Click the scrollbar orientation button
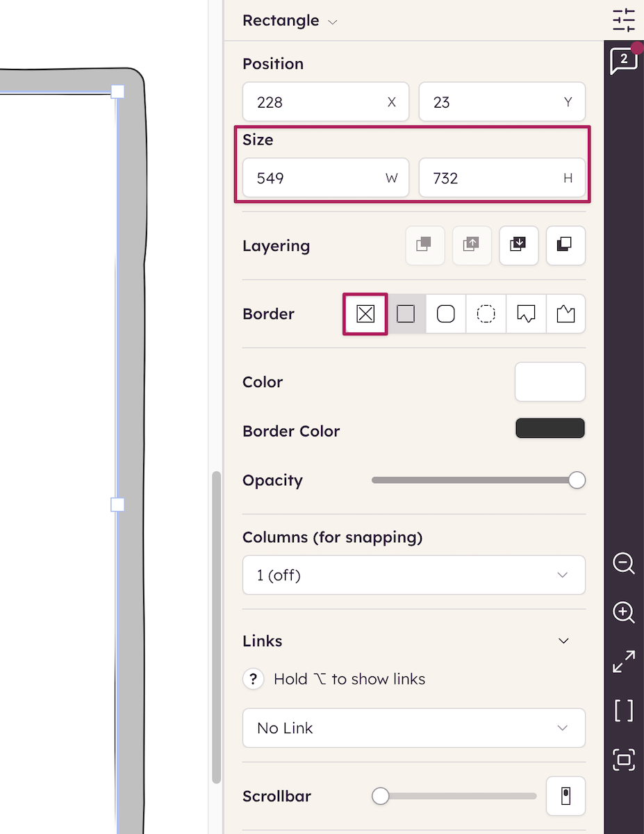 (565, 796)
